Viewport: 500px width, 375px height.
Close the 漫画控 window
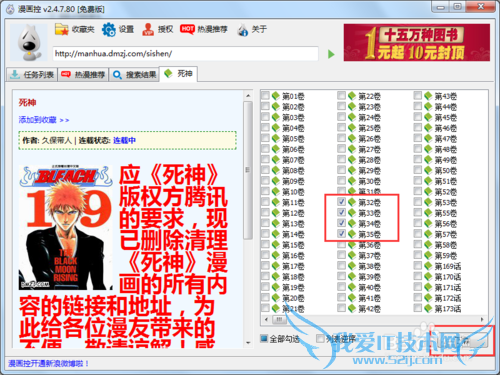pos(481,6)
